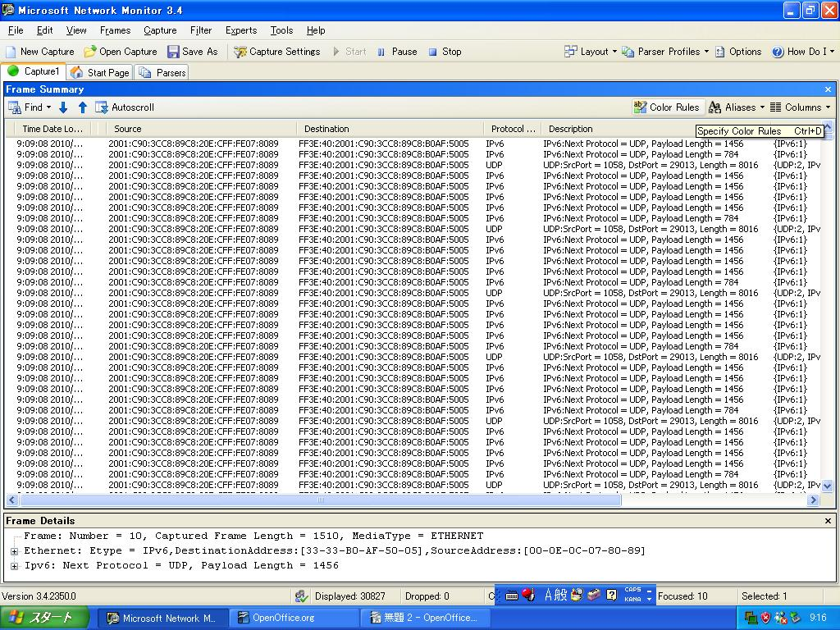Click the Selected: 1 status text
This screenshot has height=630, width=840.
764,596
